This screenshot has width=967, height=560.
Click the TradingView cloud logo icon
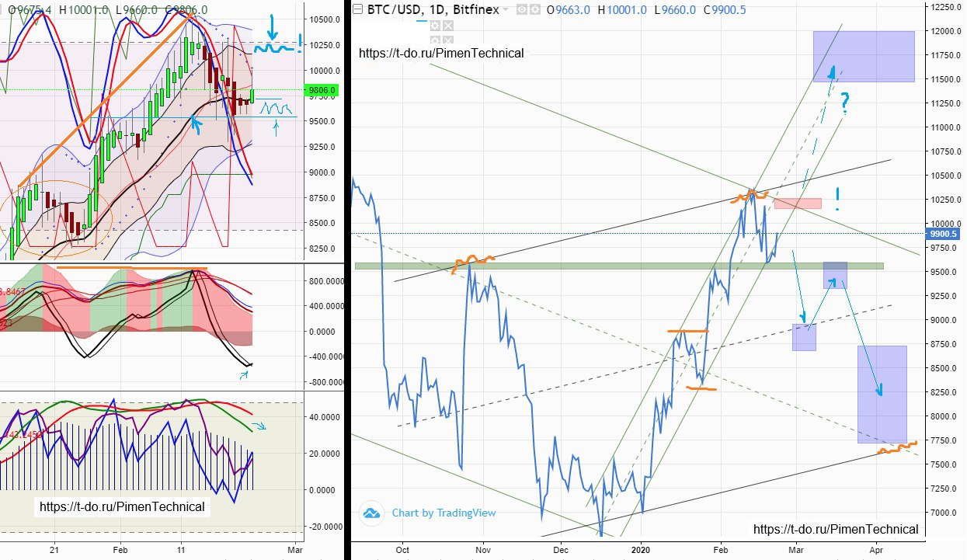[x=371, y=513]
